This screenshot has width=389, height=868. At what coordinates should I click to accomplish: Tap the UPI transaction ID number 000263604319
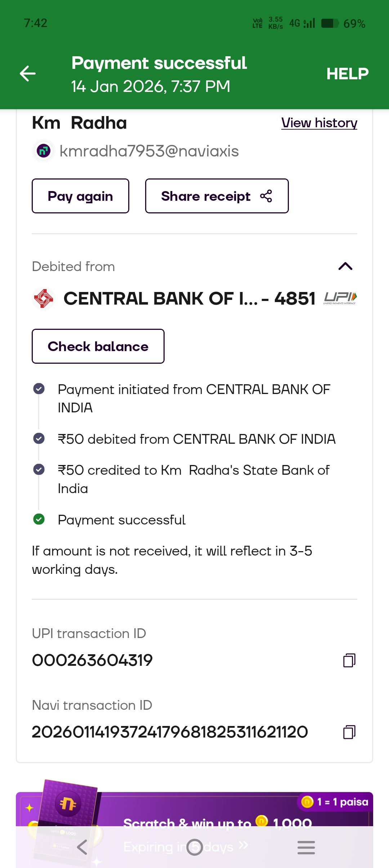92,660
